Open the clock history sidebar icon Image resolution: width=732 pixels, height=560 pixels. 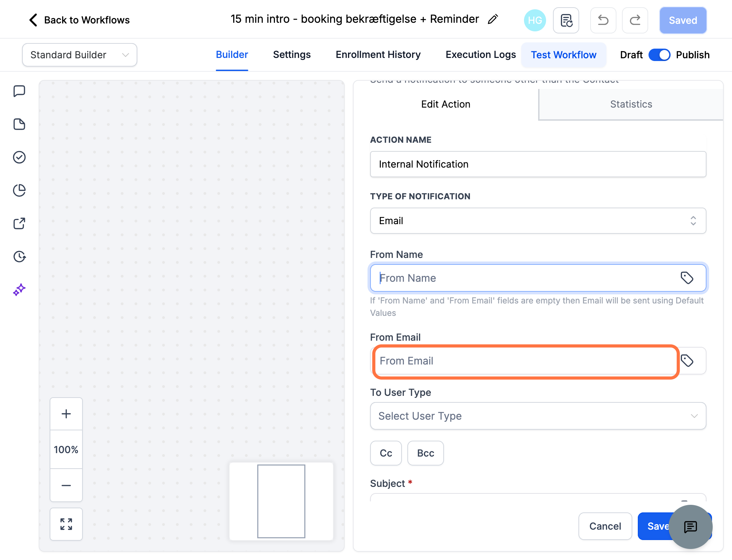point(19,257)
